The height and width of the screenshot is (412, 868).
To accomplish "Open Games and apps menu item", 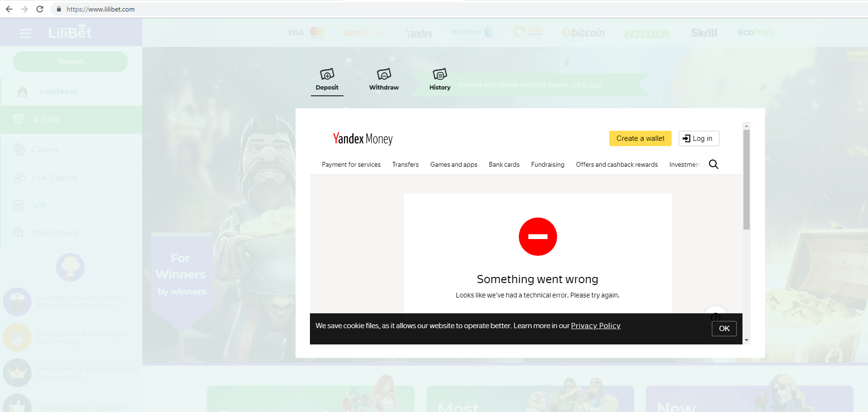I will tap(454, 164).
